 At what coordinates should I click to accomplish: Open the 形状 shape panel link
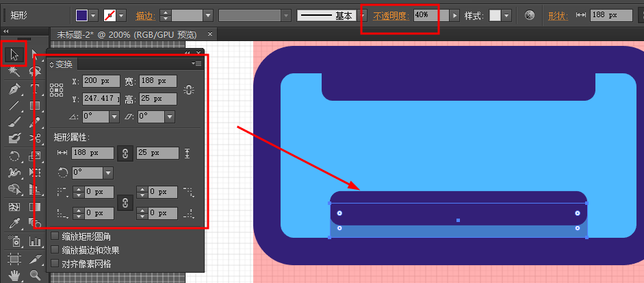[558, 16]
